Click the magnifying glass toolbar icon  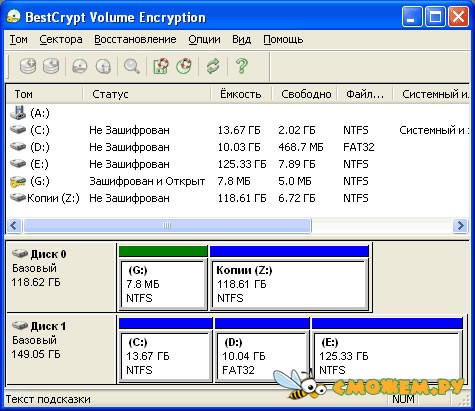(x=132, y=66)
